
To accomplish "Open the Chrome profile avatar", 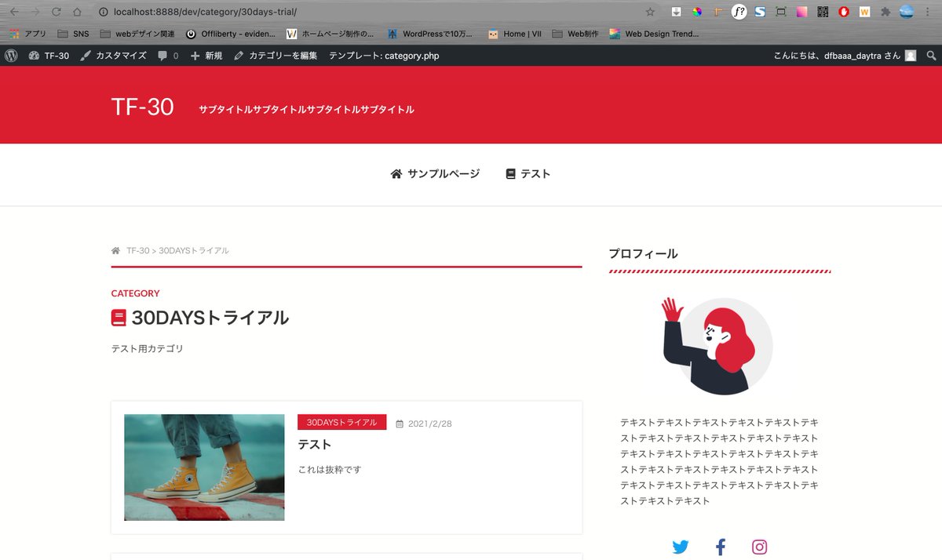I will coord(907,12).
